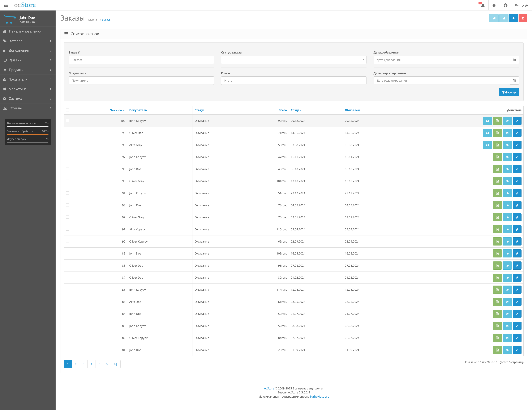Expand the Каталог sidebar menu

point(28,41)
